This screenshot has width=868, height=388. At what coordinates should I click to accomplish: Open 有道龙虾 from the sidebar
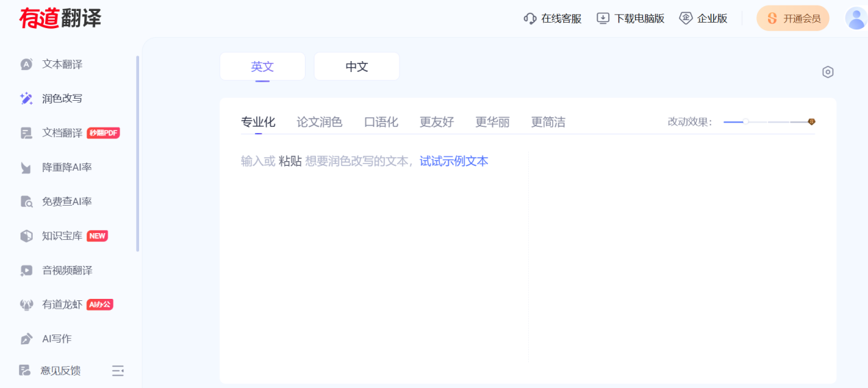coord(62,304)
